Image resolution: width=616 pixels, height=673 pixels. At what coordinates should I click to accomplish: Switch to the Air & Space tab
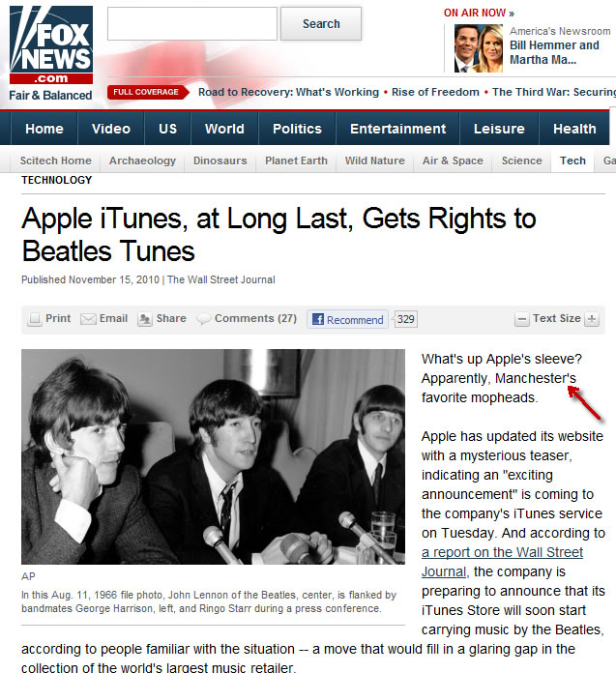click(453, 161)
